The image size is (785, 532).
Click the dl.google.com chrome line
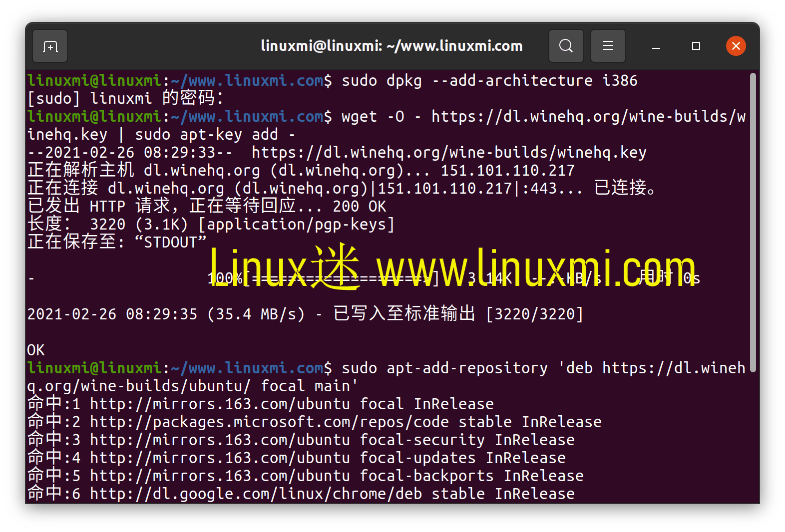(301, 494)
